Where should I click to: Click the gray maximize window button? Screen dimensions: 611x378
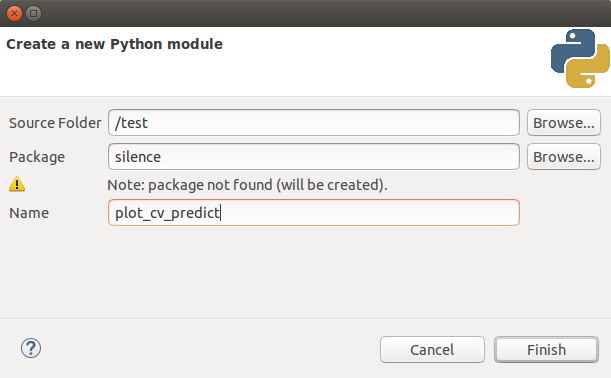pos(34,14)
